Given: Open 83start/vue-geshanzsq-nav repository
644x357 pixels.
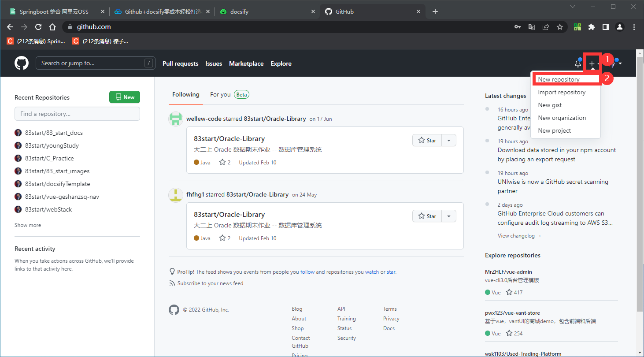Looking at the screenshot, I should [x=62, y=197].
